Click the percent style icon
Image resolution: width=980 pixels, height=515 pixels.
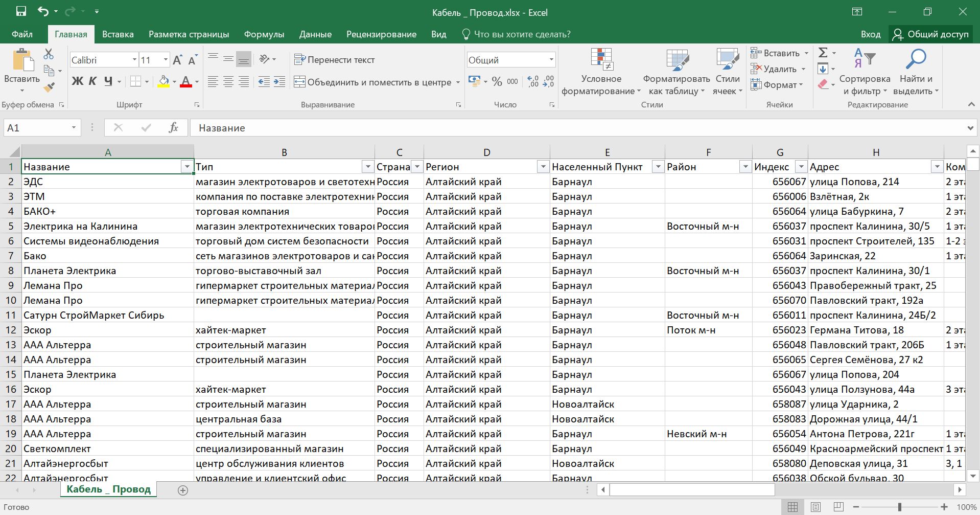497,82
